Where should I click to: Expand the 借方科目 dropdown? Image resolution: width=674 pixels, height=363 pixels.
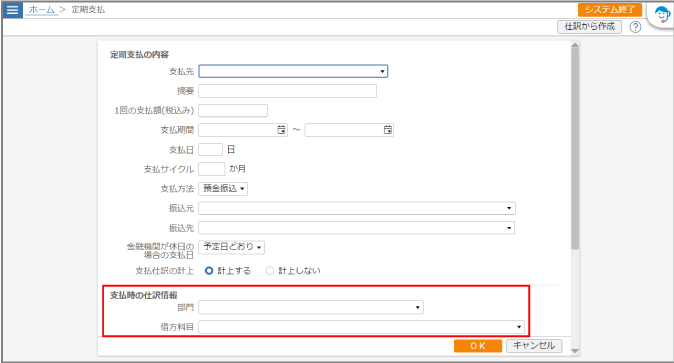(362, 327)
